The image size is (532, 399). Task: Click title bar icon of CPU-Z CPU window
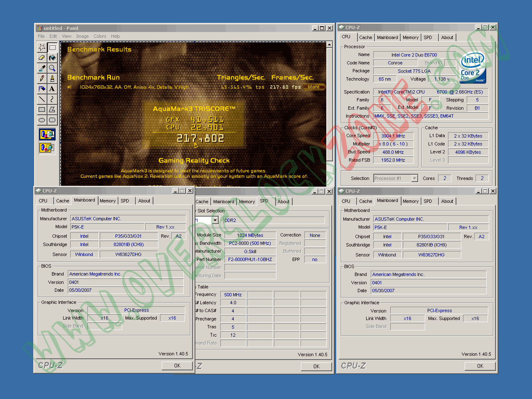pyautogui.click(x=342, y=27)
